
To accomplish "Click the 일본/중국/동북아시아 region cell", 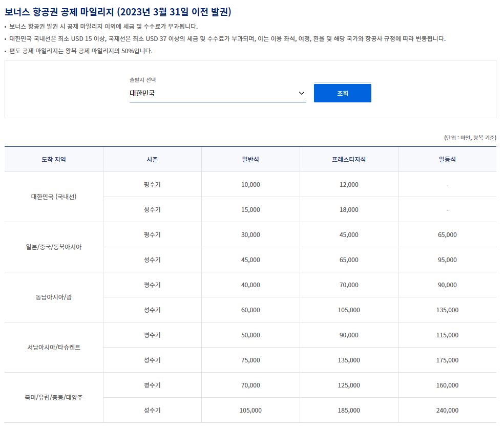I will pos(53,247).
